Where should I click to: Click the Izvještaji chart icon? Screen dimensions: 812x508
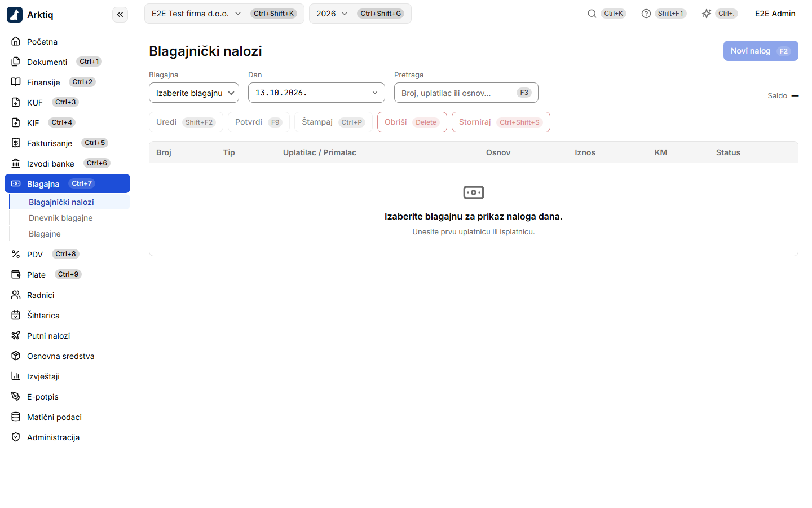[16, 376]
